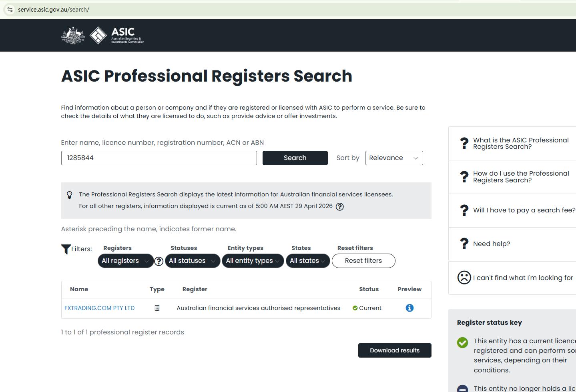
Task: Click the Status column header
Action: tap(369, 289)
